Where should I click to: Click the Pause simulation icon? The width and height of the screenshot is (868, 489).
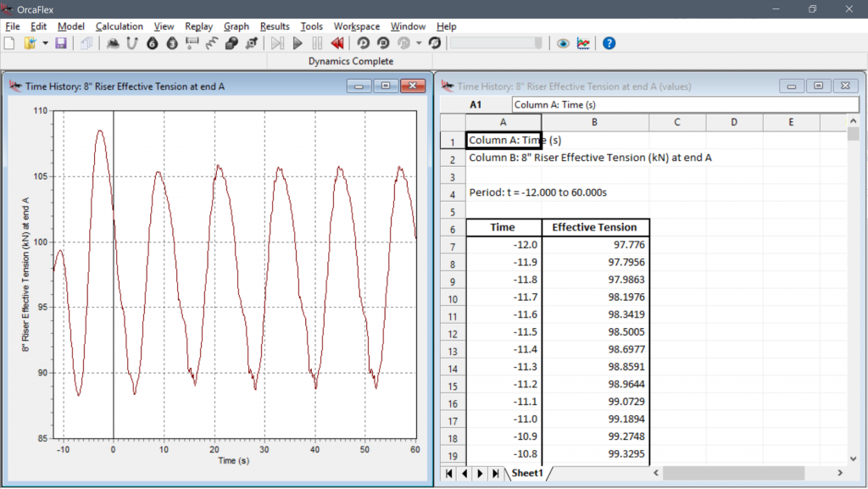coord(317,43)
